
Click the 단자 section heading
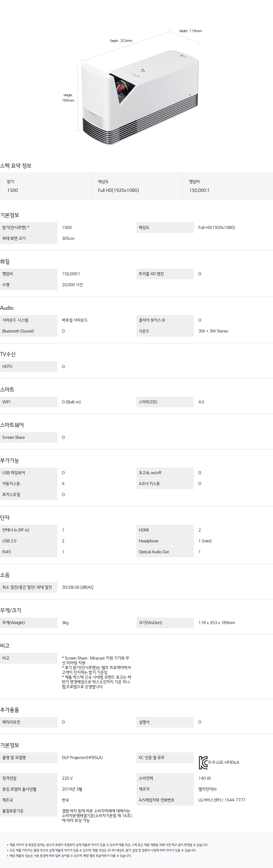(5, 518)
